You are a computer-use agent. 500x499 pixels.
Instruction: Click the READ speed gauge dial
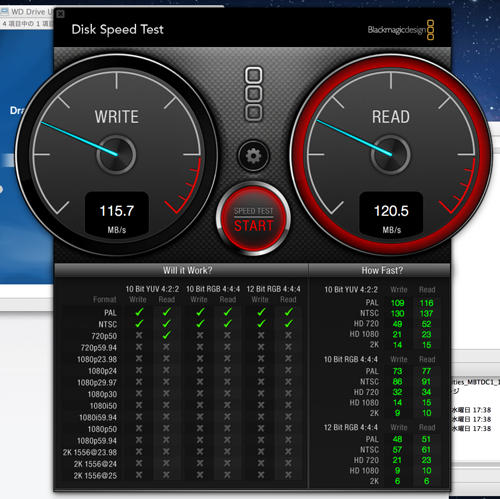pyautogui.click(x=391, y=155)
